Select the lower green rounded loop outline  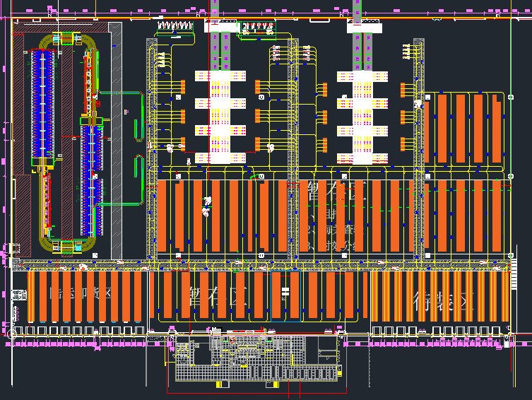[x=139, y=167]
